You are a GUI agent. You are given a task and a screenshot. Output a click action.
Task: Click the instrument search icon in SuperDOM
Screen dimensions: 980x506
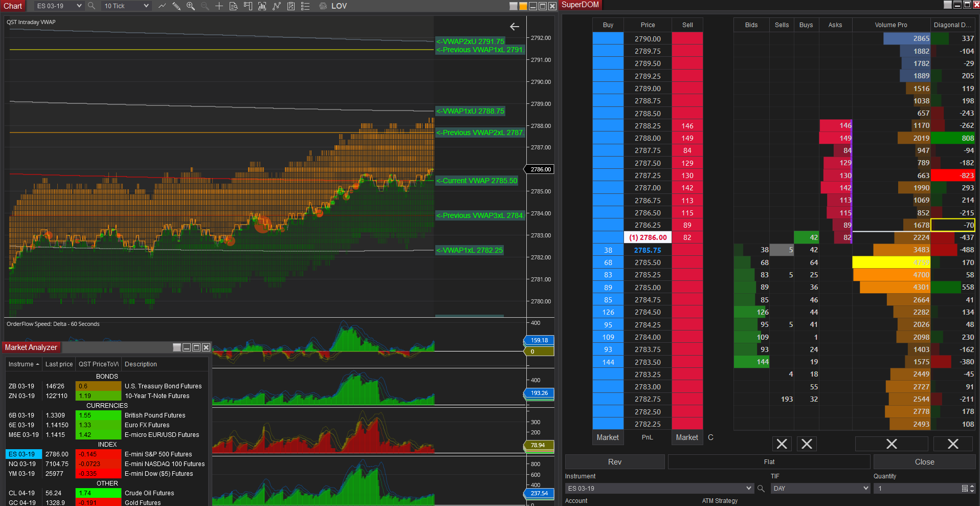761,489
